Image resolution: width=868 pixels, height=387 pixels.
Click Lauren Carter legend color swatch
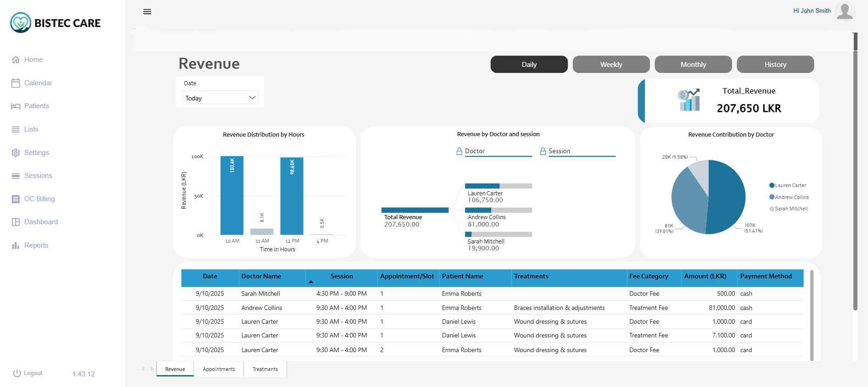[x=772, y=185]
